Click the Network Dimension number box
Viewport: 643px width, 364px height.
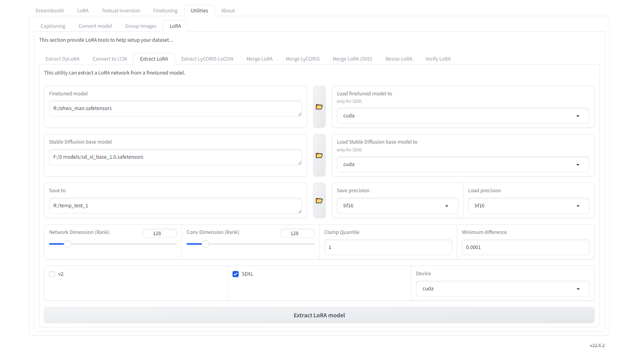point(159,233)
